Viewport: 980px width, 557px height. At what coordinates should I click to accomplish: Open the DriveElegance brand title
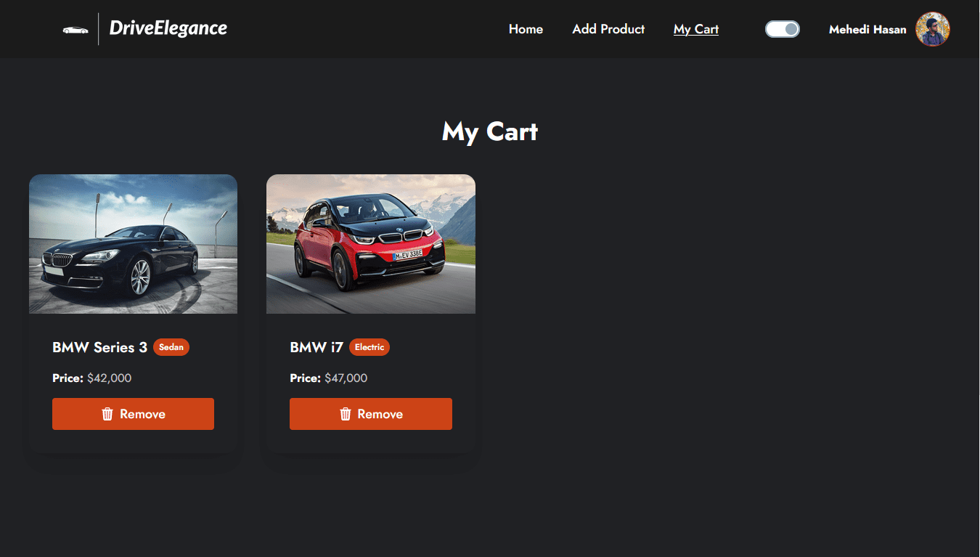point(168,28)
